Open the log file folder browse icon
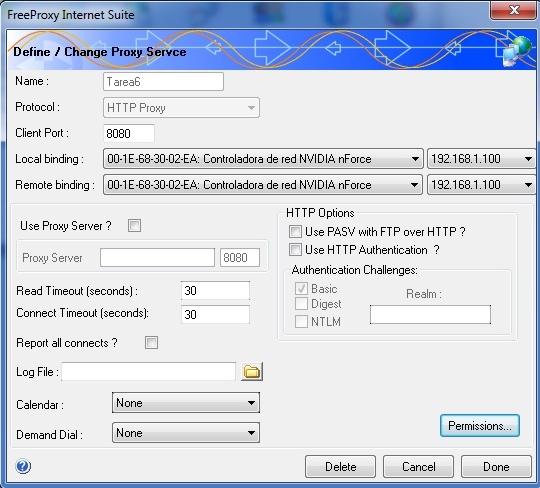The height and width of the screenshot is (488, 540). point(252,372)
